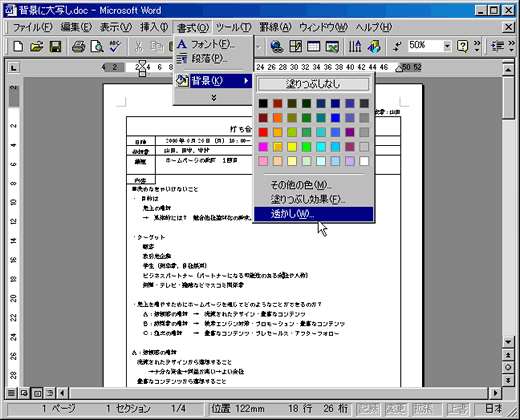Viewport: 520px width, 420px height.
Task: Choose フォント(F) in Format menu
Action: pos(213,44)
